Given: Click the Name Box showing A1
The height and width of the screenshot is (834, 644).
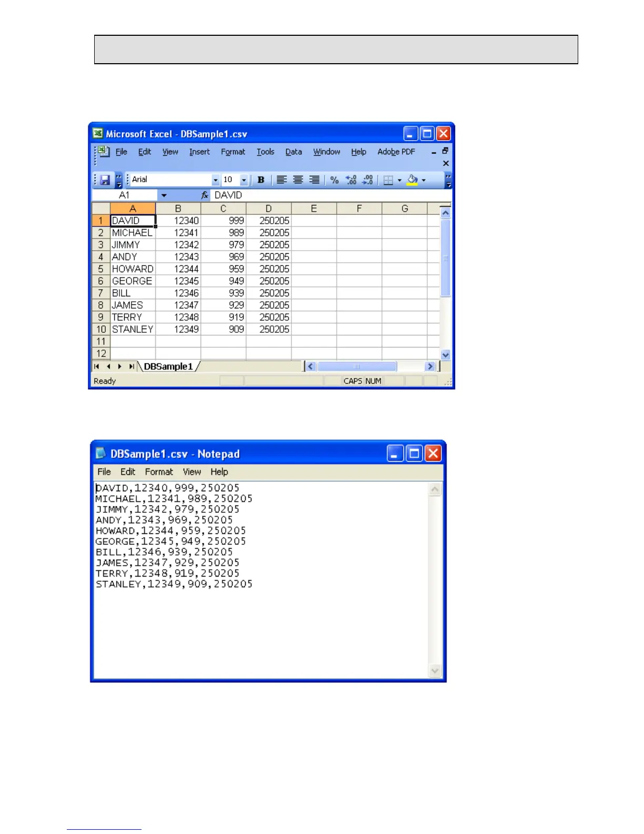Looking at the screenshot, I should coord(125,195).
